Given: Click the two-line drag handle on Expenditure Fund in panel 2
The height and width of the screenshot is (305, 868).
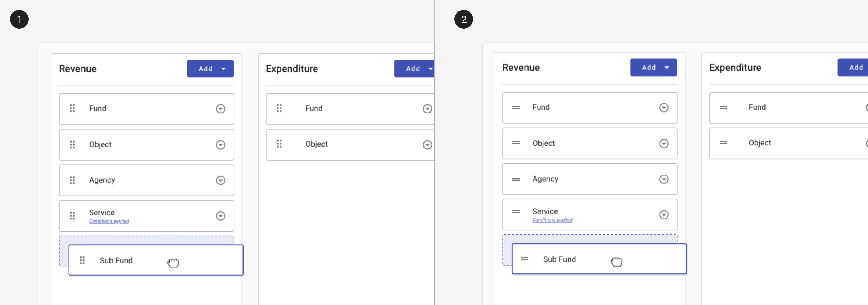Looking at the screenshot, I should (x=723, y=108).
